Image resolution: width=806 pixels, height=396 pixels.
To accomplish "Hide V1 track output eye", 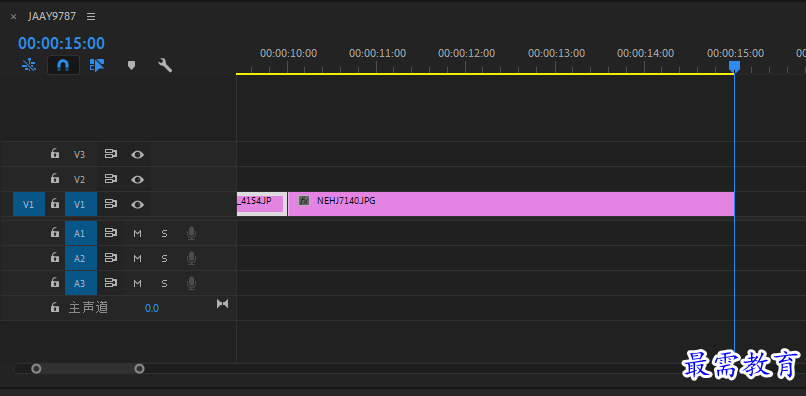I will pyautogui.click(x=137, y=205).
